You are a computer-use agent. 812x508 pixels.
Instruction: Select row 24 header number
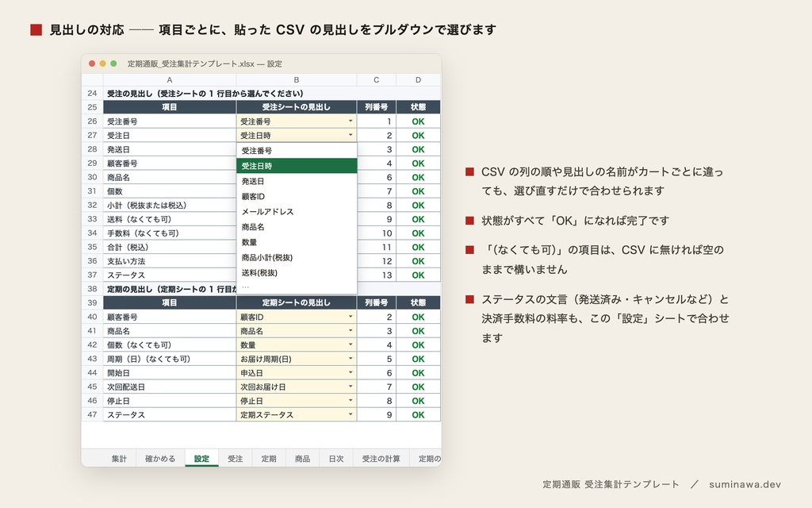coord(92,94)
